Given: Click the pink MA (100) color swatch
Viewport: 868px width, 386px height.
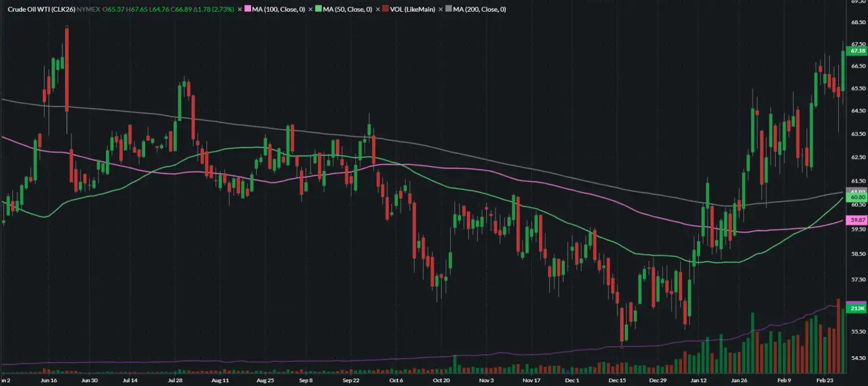Looking at the screenshot, I should [x=247, y=9].
